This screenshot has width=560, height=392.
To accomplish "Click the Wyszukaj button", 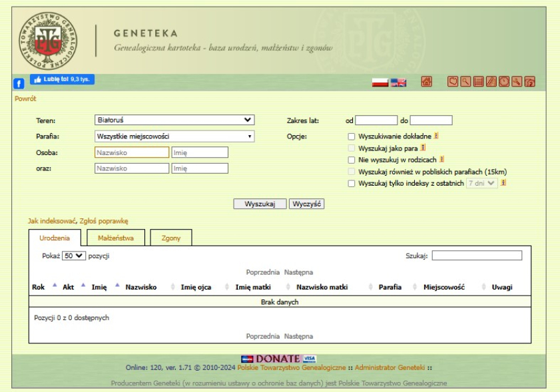I will [260, 204].
